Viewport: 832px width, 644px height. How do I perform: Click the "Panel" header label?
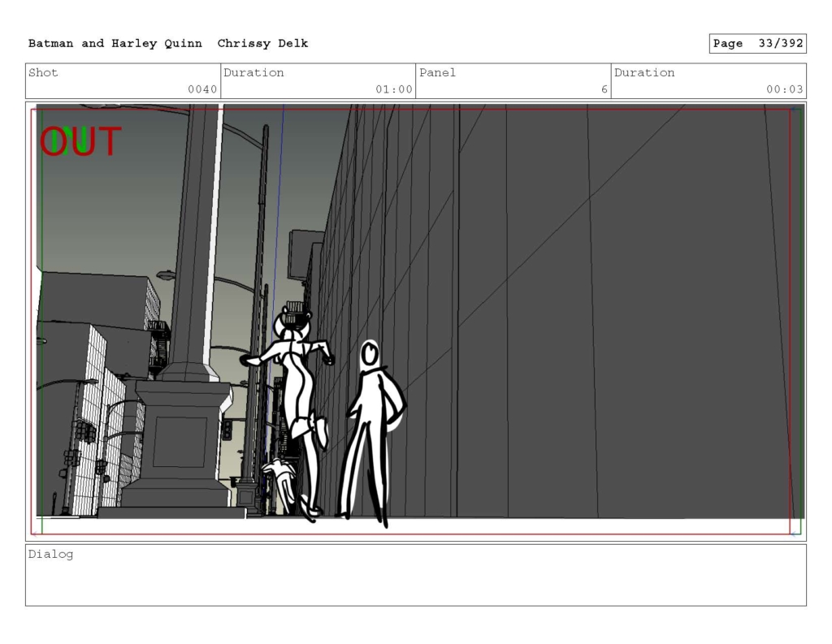pyautogui.click(x=437, y=72)
